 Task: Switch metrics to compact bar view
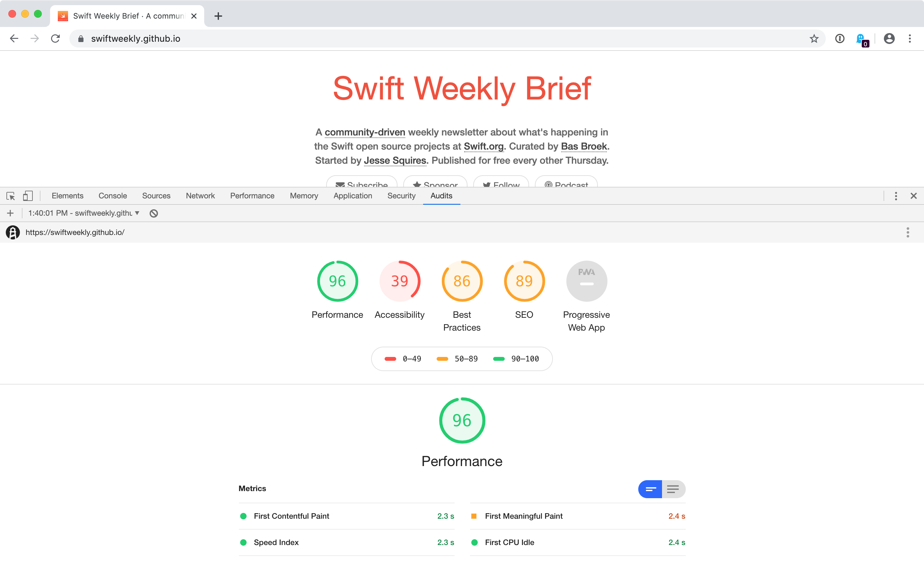[650, 489]
